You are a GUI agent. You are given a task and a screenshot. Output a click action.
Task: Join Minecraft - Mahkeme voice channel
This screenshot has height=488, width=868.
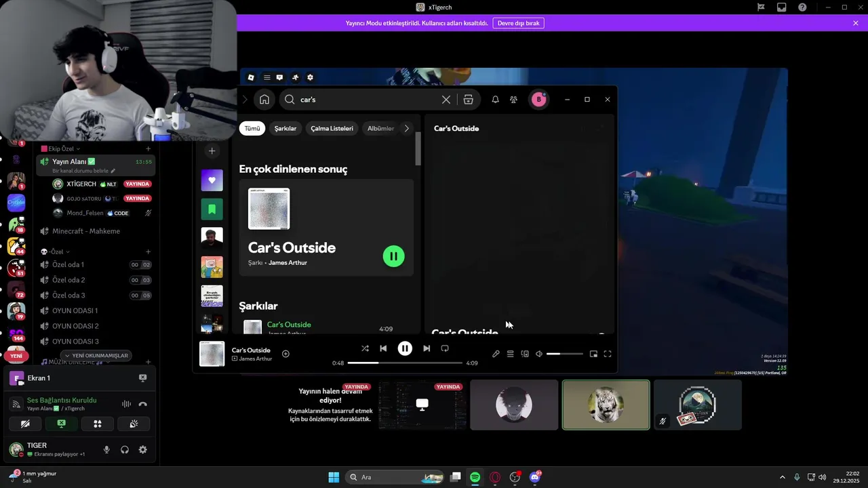(96, 231)
